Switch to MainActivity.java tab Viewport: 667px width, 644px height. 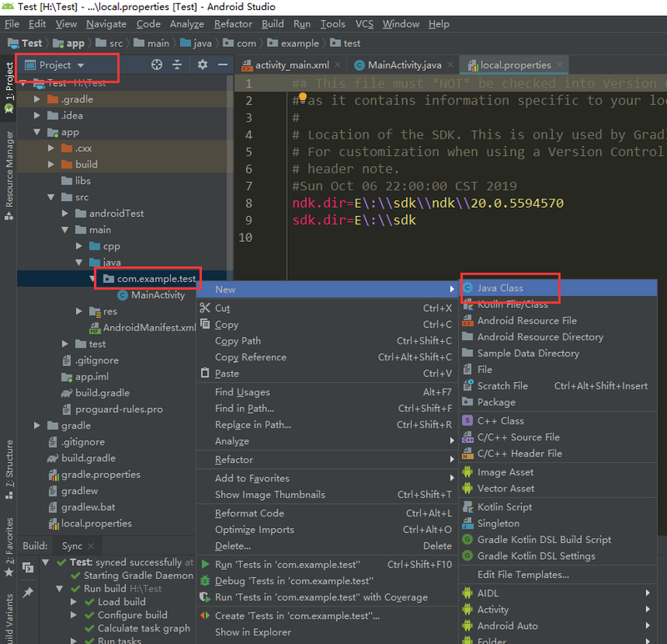[x=404, y=65]
